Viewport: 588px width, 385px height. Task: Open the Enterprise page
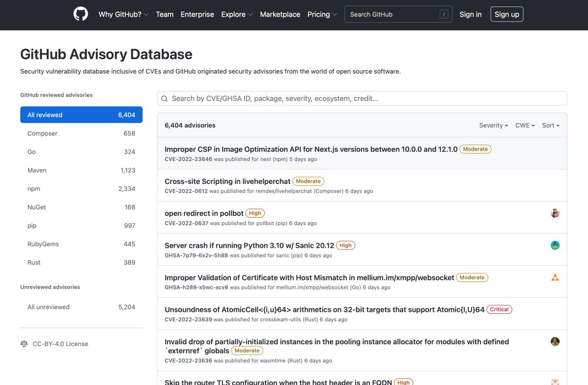[197, 14]
